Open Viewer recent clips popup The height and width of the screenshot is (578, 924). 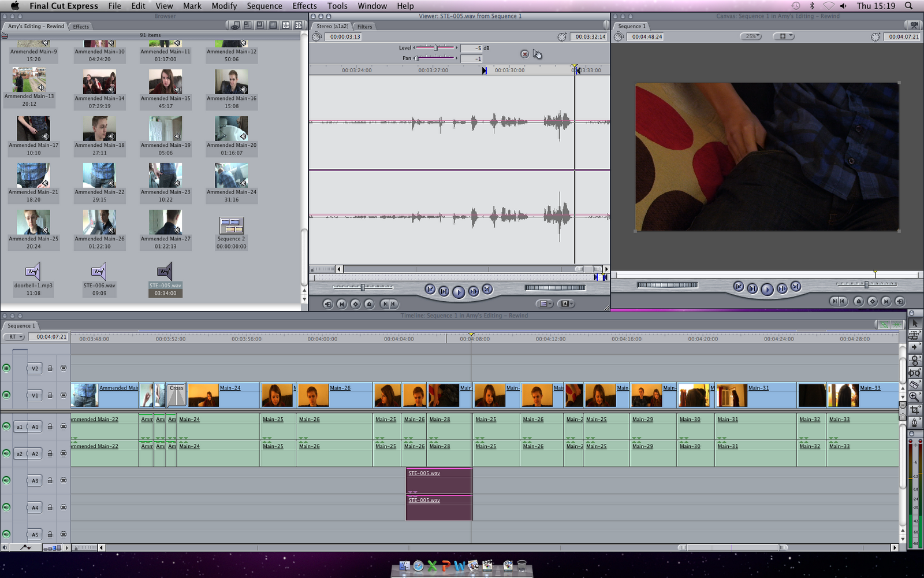click(x=545, y=303)
